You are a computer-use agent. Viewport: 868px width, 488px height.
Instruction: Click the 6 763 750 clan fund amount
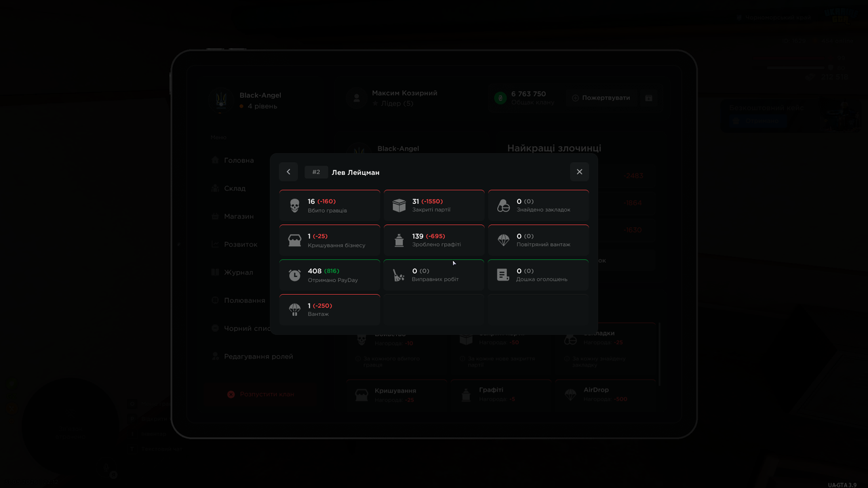tap(528, 94)
